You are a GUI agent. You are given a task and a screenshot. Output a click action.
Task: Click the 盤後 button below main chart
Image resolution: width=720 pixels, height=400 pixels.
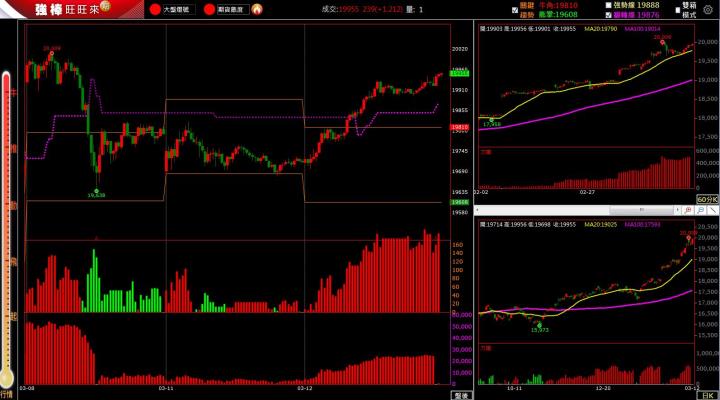461,395
